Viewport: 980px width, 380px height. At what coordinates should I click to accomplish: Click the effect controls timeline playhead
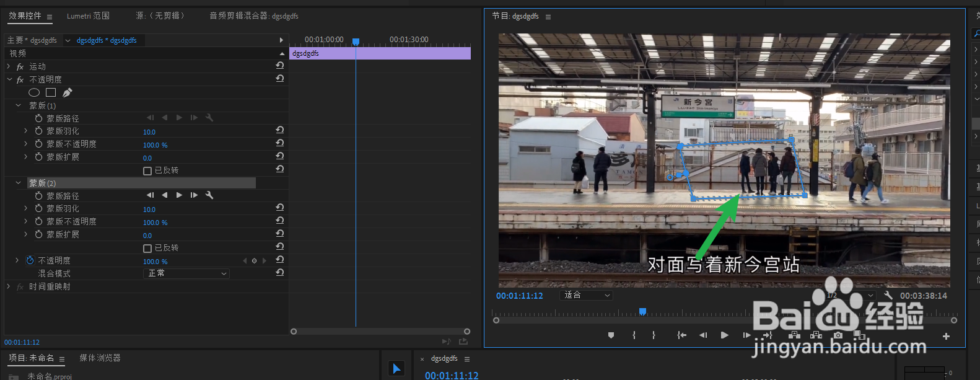356,42
